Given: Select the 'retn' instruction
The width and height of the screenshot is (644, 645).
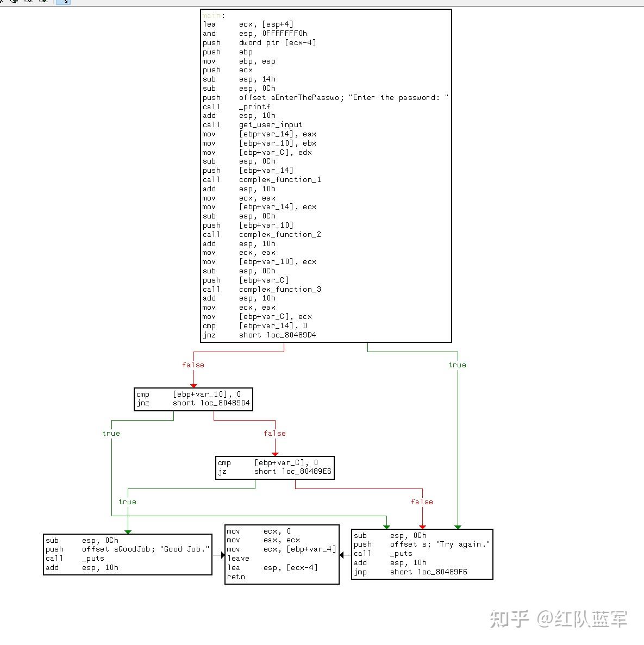Looking at the screenshot, I should [x=236, y=577].
